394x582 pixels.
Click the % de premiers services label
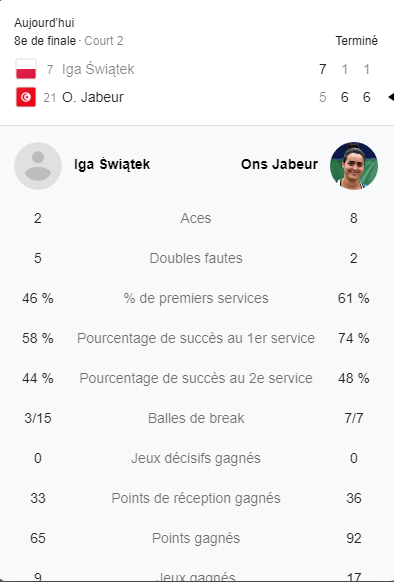coord(196,298)
